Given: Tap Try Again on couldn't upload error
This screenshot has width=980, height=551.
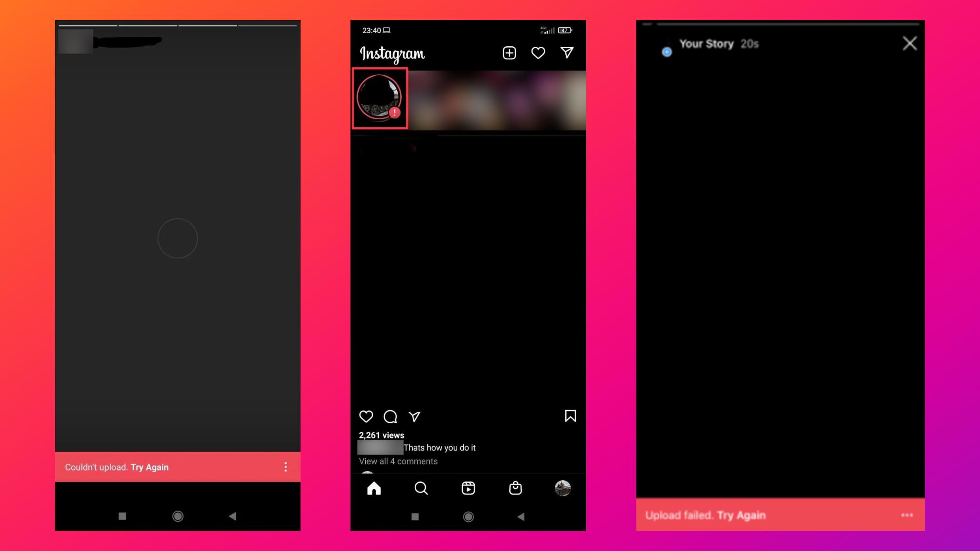Looking at the screenshot, I should (x=149, y=467).
